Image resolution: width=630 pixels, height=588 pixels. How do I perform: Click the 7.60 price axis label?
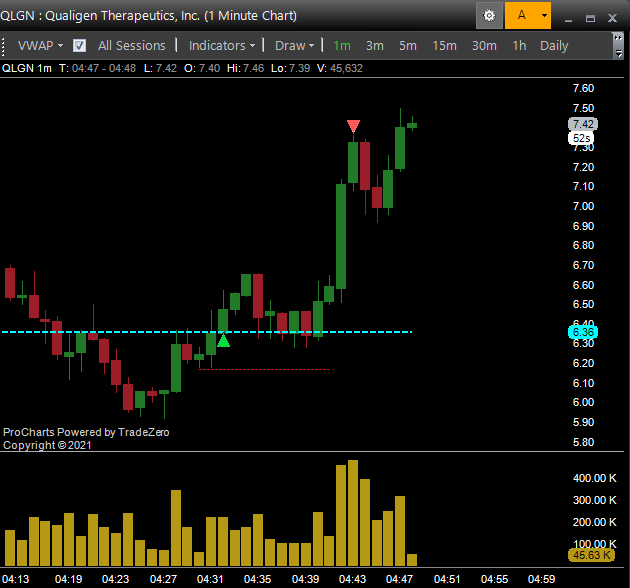click(583, 88)
